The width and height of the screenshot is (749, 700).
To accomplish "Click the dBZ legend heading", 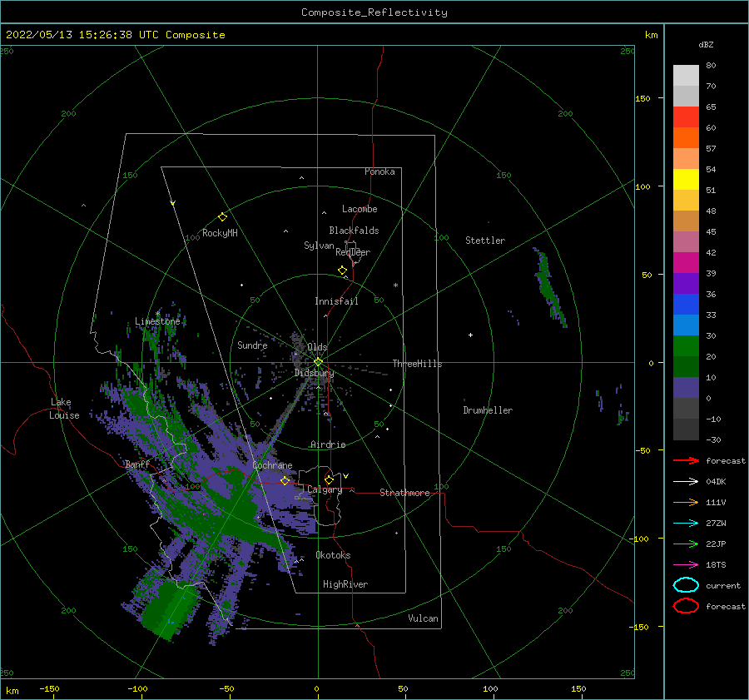I will tap(706, 45).
